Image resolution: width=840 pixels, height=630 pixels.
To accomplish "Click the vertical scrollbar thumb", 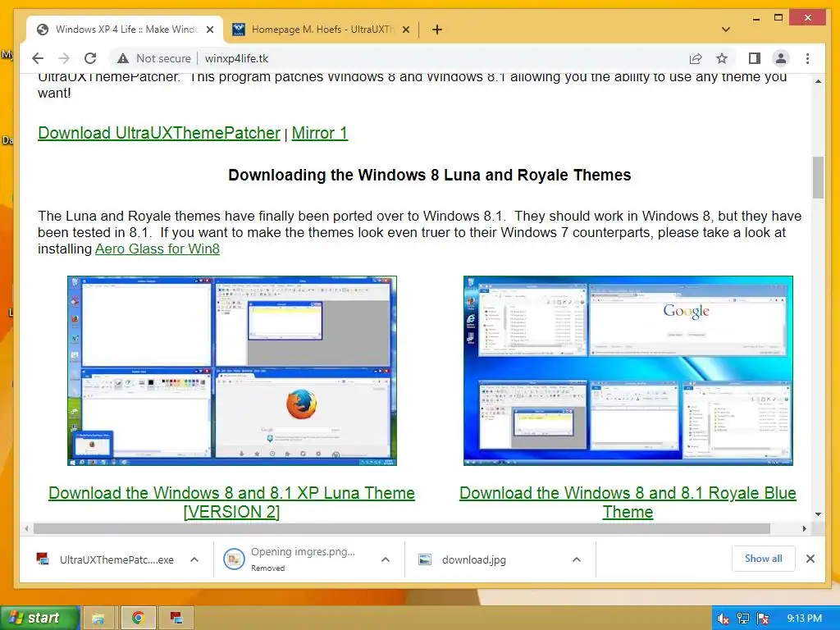I will pyautogui.click(x=818, y=178).
